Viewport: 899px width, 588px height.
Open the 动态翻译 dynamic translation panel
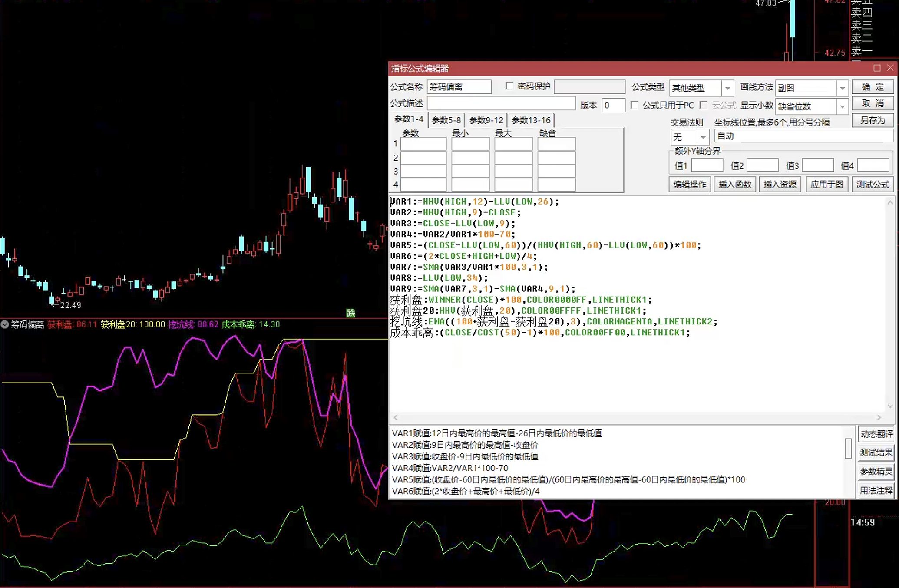coord(876,434)
